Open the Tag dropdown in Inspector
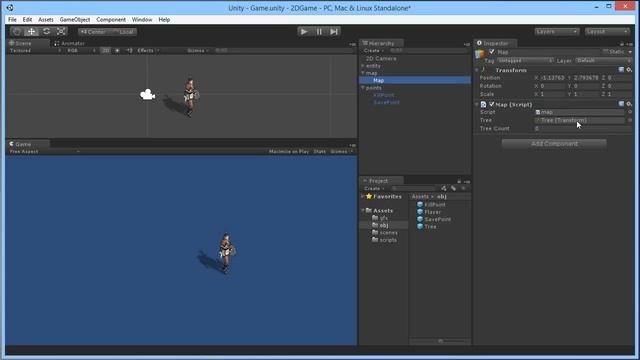Screen dimensions: 640x360 click(525, 61)
